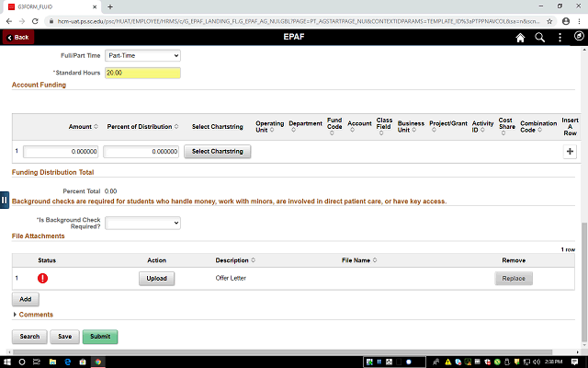
Task: Bookmark page with browser star icon
Action: 549,21
